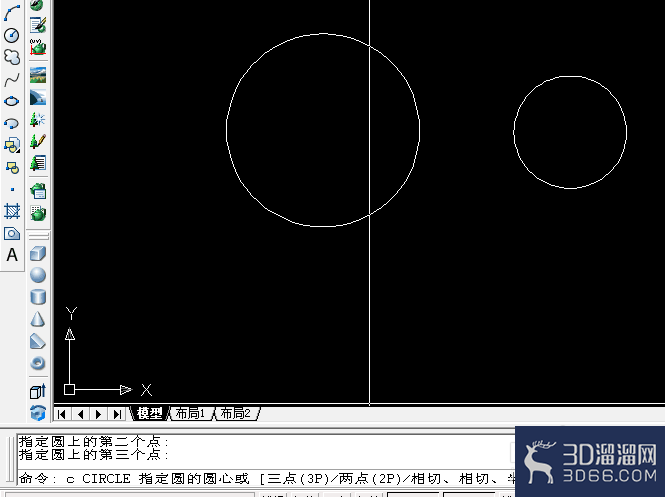This screenshot has height=497, width=665.
Task: Open the Fog render icon
Action: tap(38, 97)
